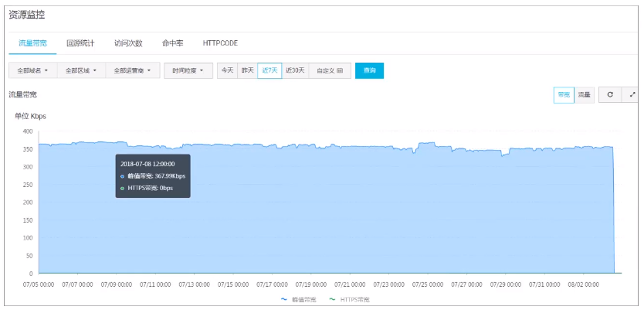Click the fullscreen expand chart icon
This screenshot has height=310, width=644.
click(632, 94)
